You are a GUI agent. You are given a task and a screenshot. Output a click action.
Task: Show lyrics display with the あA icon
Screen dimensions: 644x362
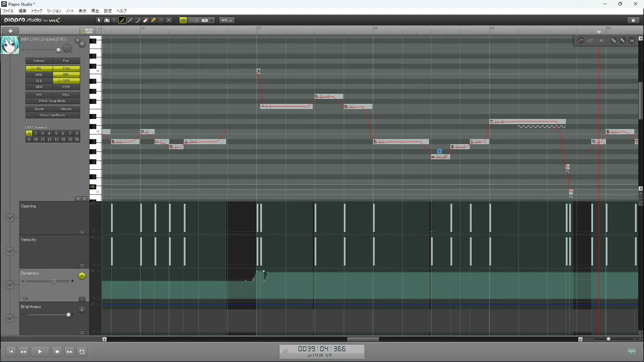pyautogui.click(x=623, y=41)
